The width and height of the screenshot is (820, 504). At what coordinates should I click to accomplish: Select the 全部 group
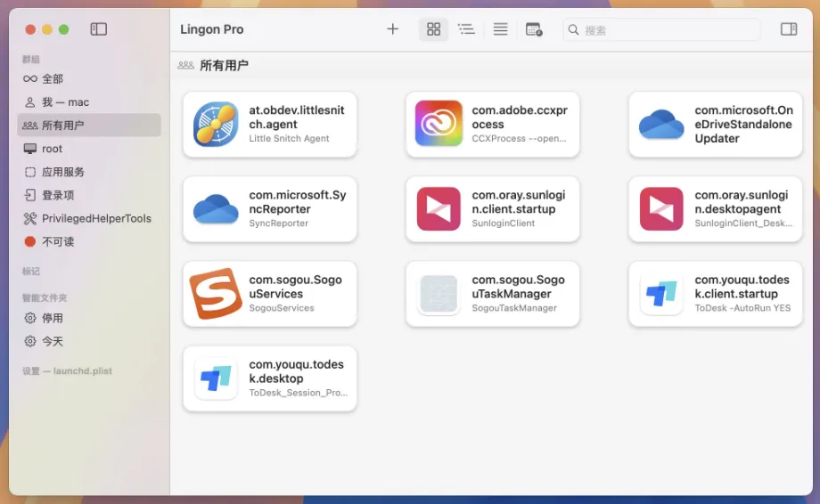pyautogui.click(x=89, y=79)
